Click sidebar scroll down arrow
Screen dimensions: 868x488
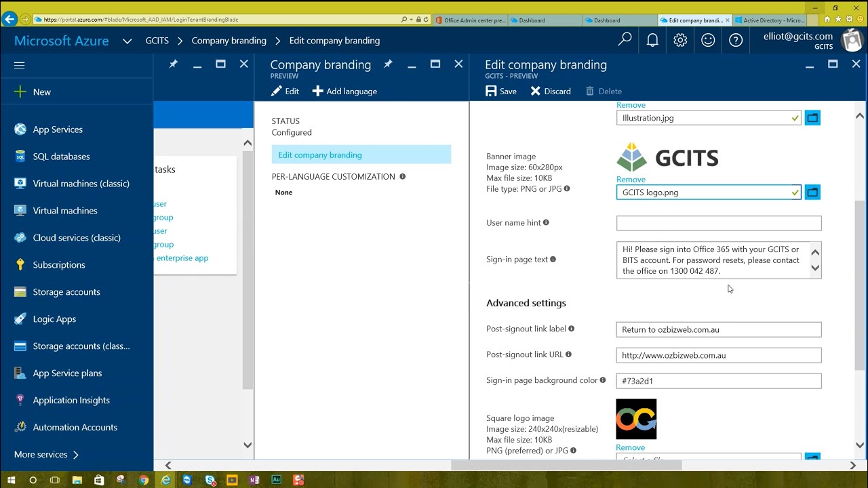[248, 445]
